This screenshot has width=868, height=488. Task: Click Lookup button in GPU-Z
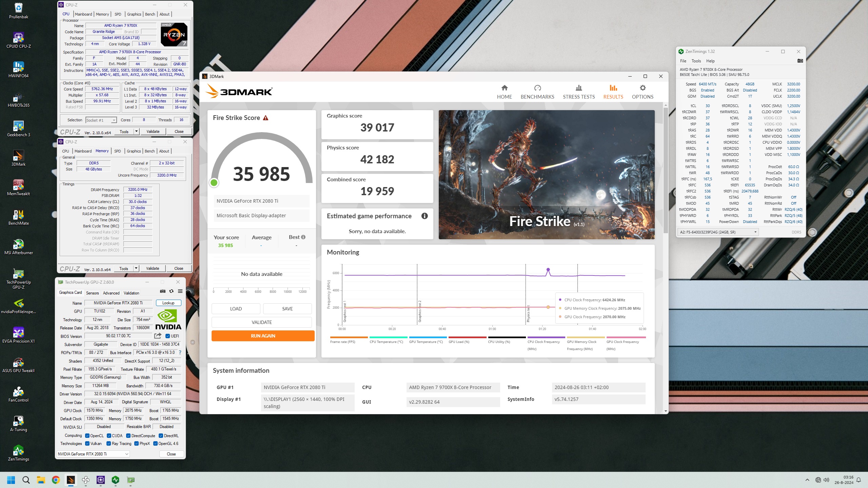(169, 303)
